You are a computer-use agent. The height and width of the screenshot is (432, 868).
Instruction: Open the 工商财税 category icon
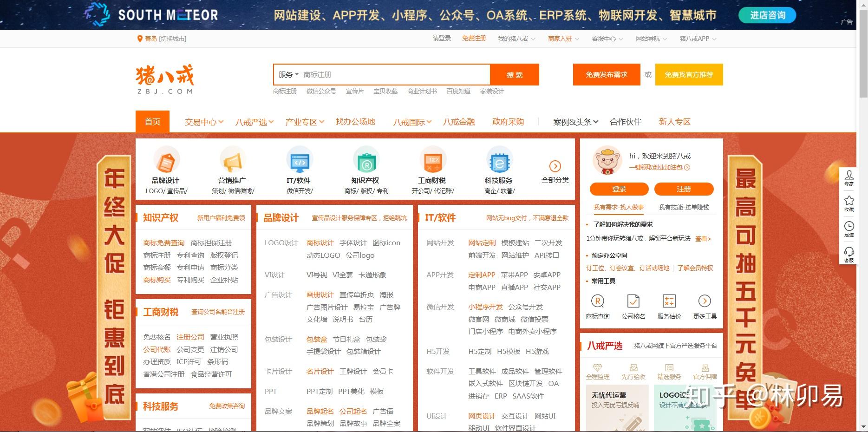(432, 160)
